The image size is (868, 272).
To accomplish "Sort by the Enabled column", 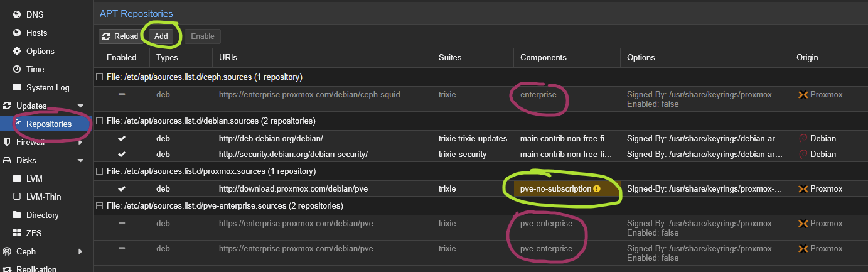I will [x=121, y=57].
